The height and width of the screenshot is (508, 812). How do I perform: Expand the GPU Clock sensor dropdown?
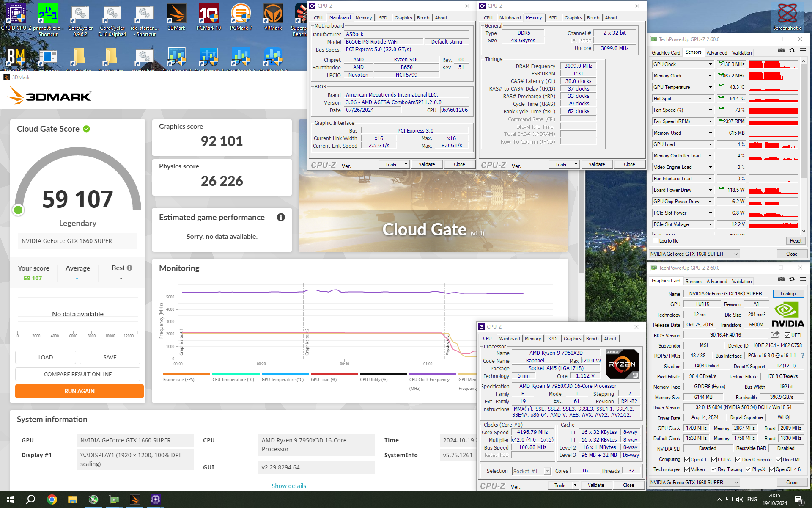point(710,64)
